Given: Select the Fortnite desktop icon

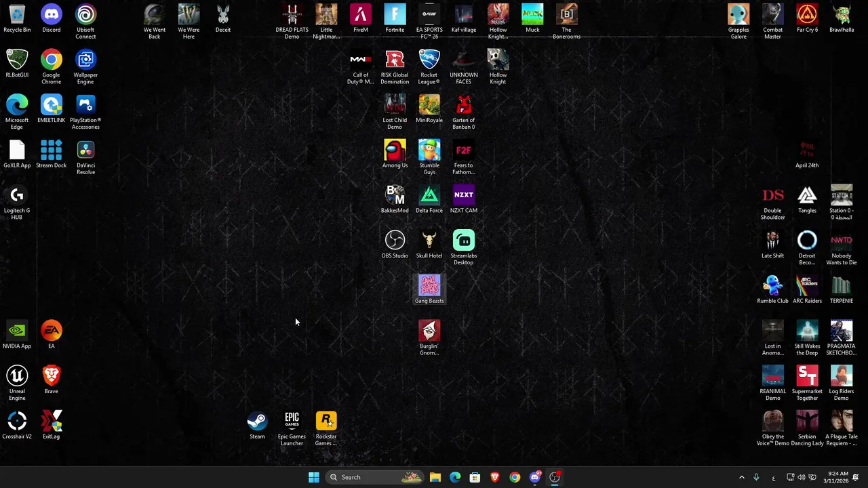Looking at the screenshot, I should (x=395, y=19).
